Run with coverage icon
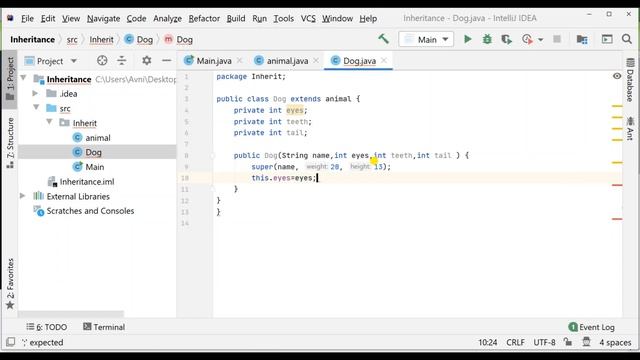 click(507, 39)
